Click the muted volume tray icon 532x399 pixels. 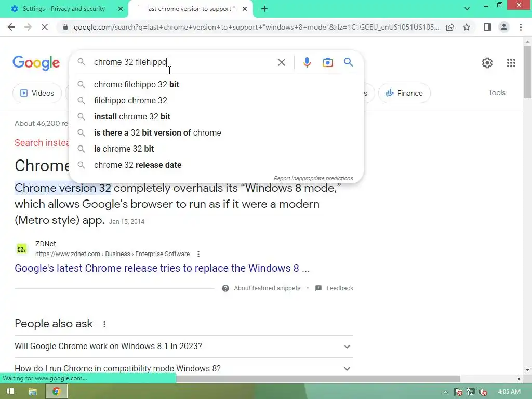click(483, 392)
